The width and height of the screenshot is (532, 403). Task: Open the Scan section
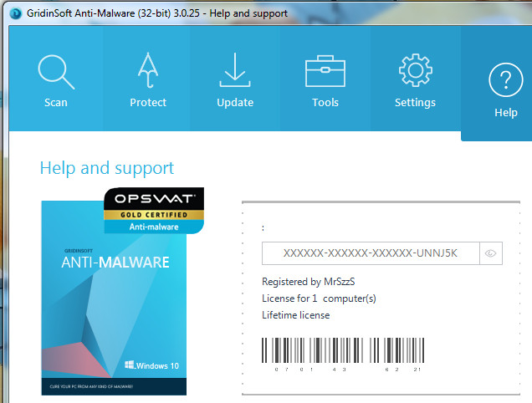(56, 79)
